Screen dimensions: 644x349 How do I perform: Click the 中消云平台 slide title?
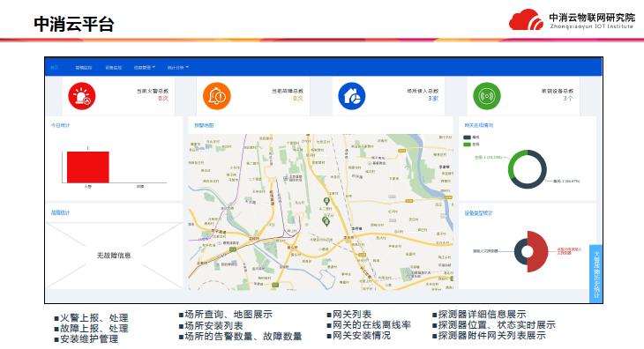(x=74, y=24)
